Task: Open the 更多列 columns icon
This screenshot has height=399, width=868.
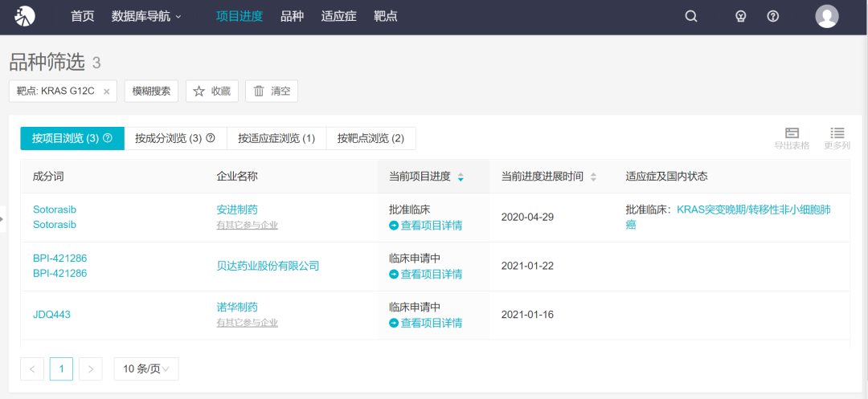Action: coord(837,138)
